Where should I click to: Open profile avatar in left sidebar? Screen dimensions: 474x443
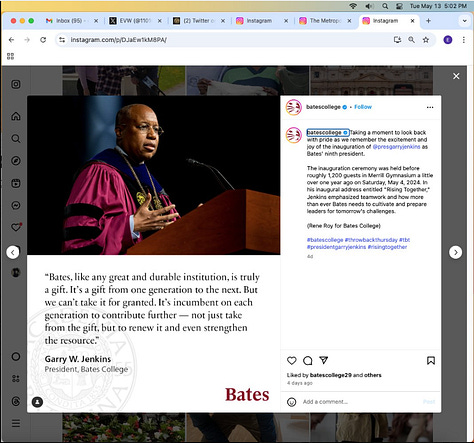pyautogui.click(x=16, y=272)
